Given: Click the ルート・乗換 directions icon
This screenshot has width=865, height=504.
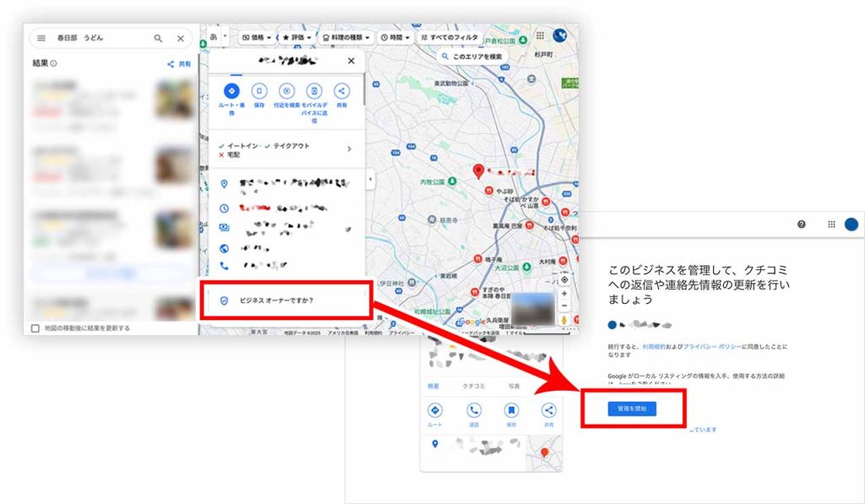Looking at the screenshot, I should pos(231,91).
